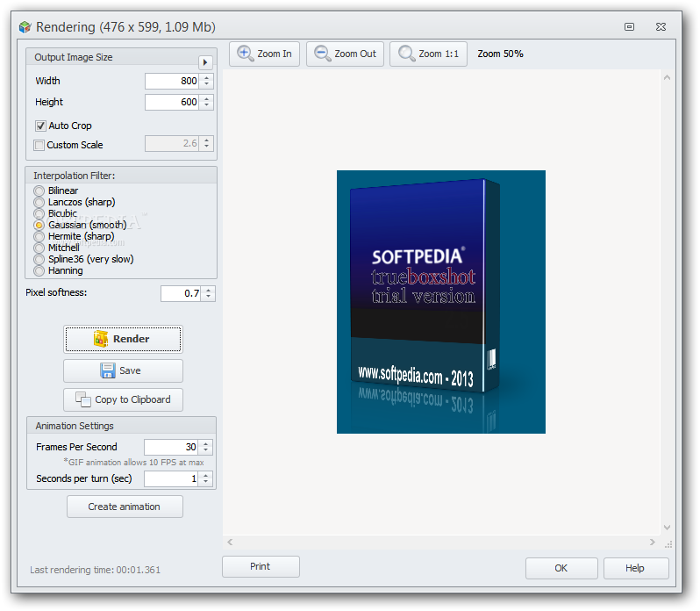The image size is (700, 611).
Task: Select the Mitchell filter
Action: (39, 248)
